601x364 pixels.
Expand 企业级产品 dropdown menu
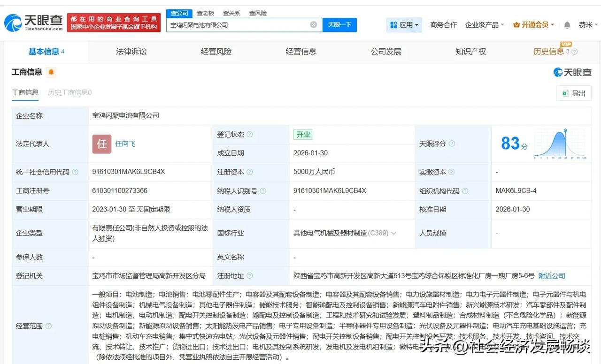[x=485, y=25]
